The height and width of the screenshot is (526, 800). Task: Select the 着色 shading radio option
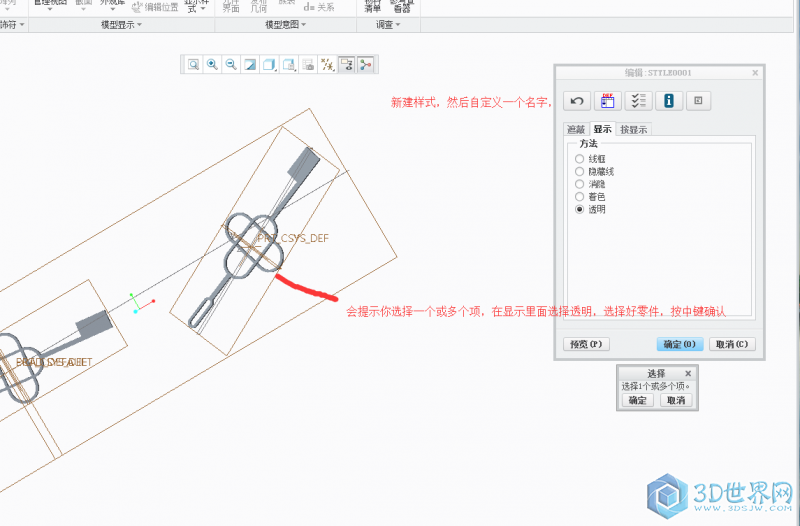(x=580, y=197)
